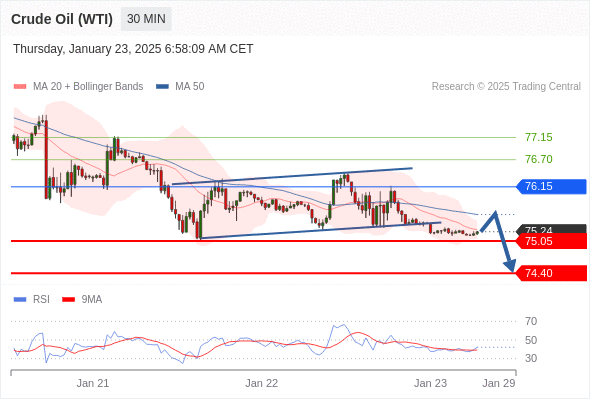This screenshot has height=400, width=590.
Task: Click the 77.15 resistance level label
Action: click(x=539, y=137)
